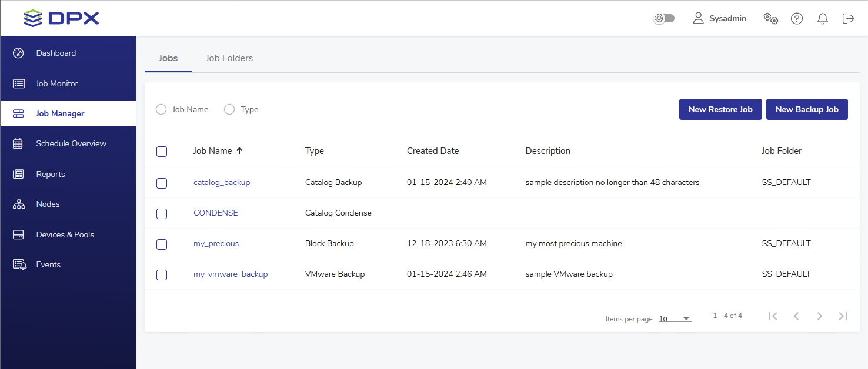Log out using the exit icon
Image resolution: width=868 pixels, height=369 pixels.
[x=848, y=19]
